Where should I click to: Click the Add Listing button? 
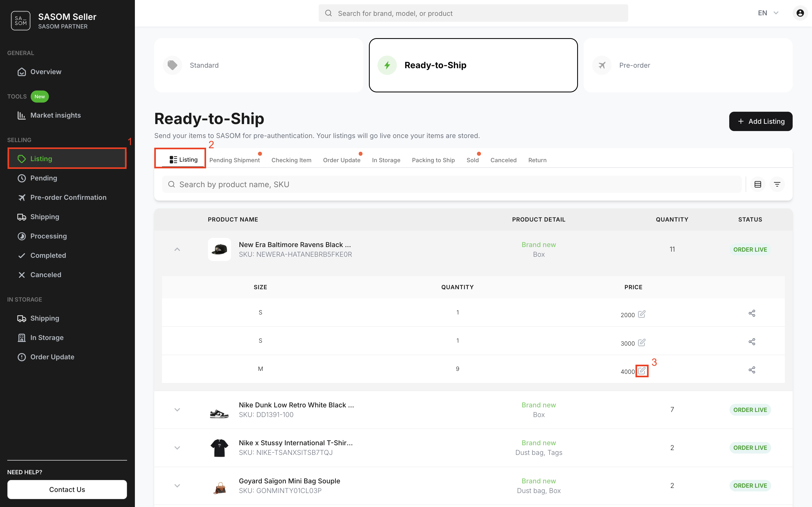coord(760,121)
